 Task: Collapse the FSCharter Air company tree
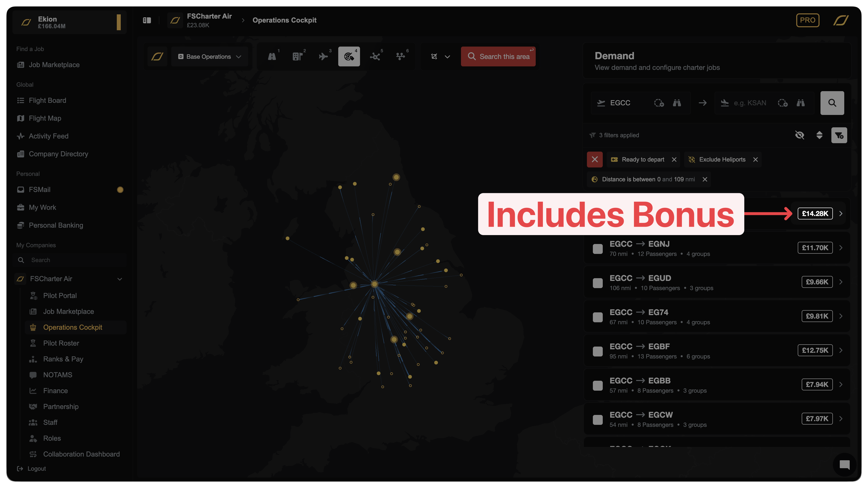pyautogui.click(x=120, y=279)
